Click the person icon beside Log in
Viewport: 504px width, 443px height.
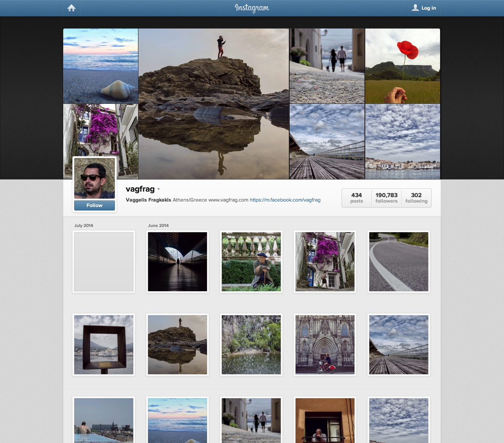415,8
